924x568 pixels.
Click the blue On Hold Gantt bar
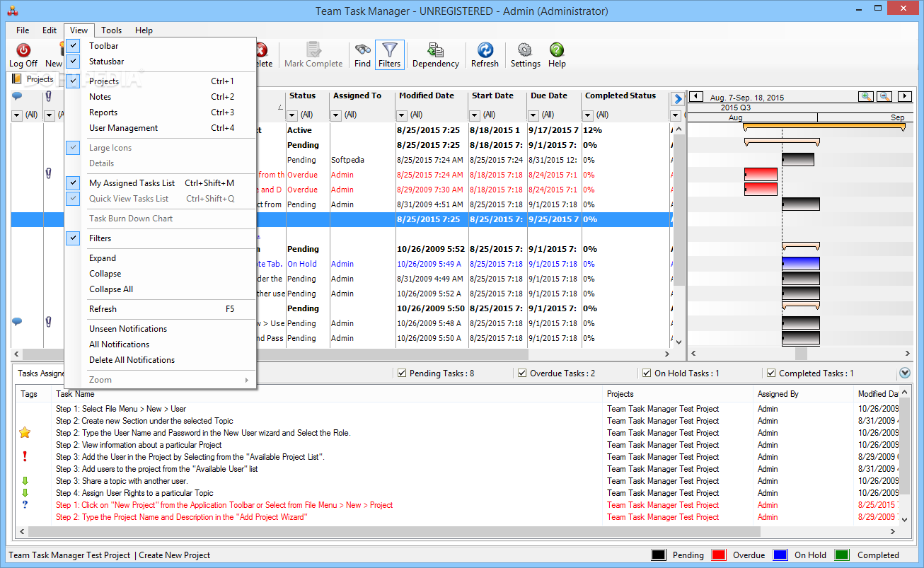[x=801, y=264]
